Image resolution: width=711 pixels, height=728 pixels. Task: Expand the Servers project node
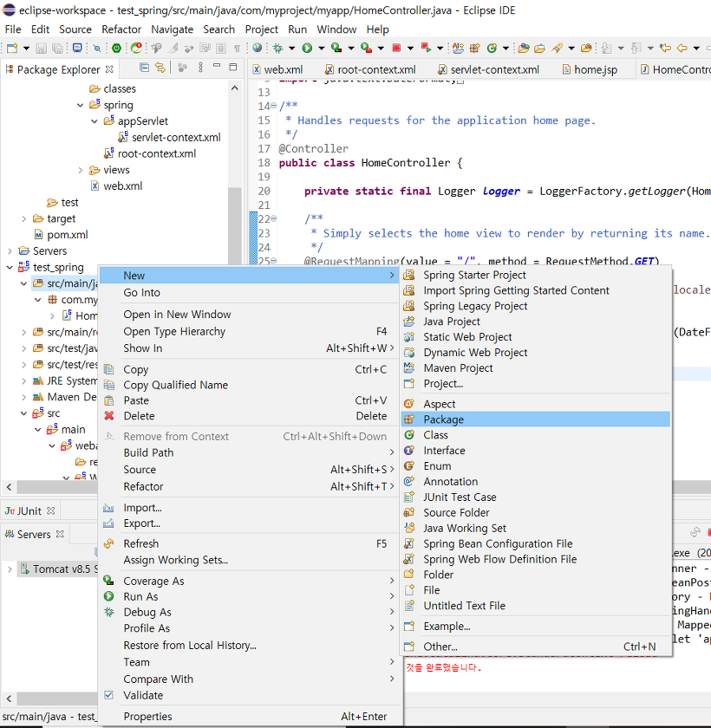(10, 251)
